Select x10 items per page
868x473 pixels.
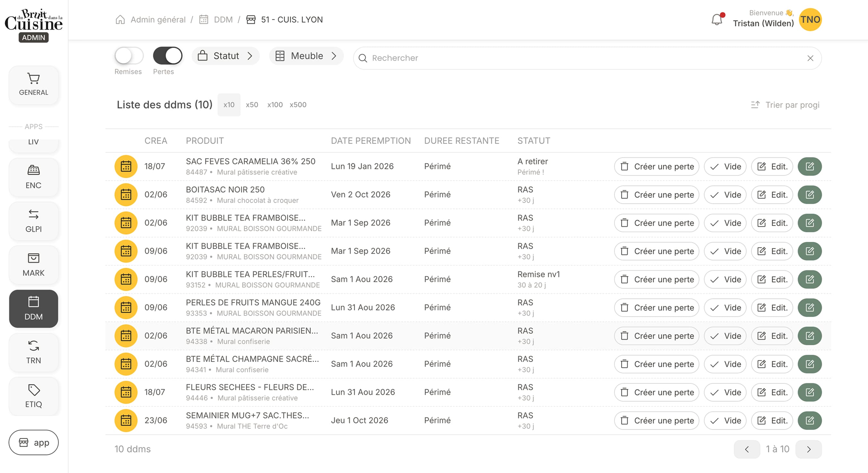(x=229, y=105)
